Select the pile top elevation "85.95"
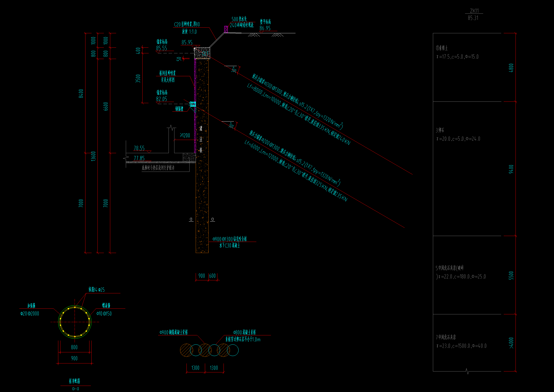The height and width of the screenshot is (392, 554). click(187, 42)
